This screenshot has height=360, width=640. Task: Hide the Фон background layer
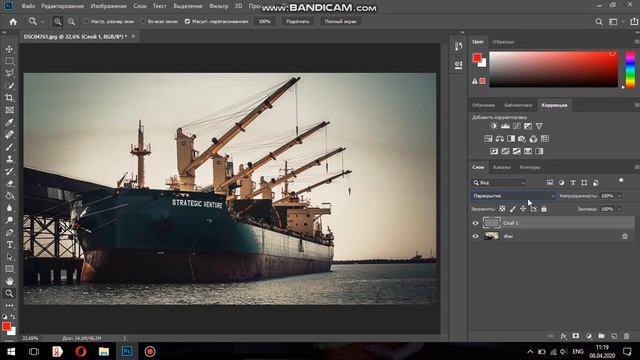[x=475, y=236]
